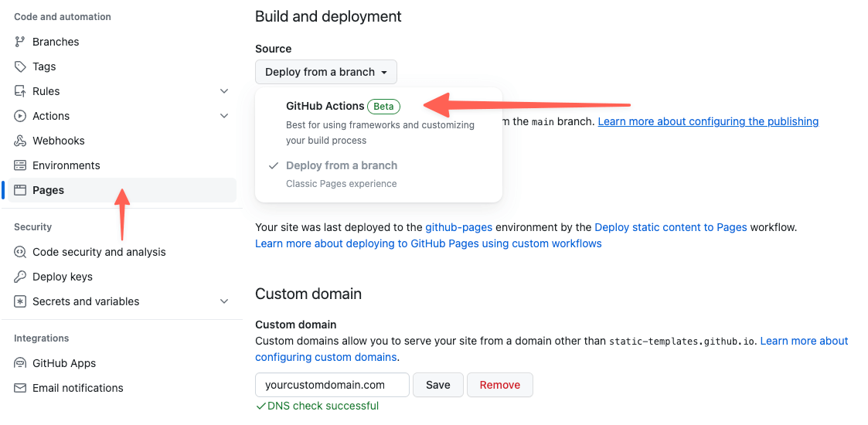The width and height of the screenshot is (868, 425).
Task: Click the Custom domain section heading
Action: coord(308,294)
